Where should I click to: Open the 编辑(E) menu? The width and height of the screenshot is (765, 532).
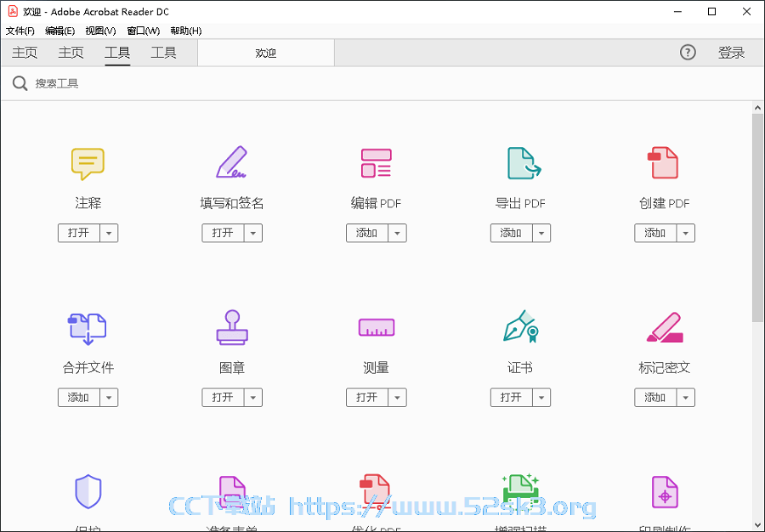(x=60, y=31)
